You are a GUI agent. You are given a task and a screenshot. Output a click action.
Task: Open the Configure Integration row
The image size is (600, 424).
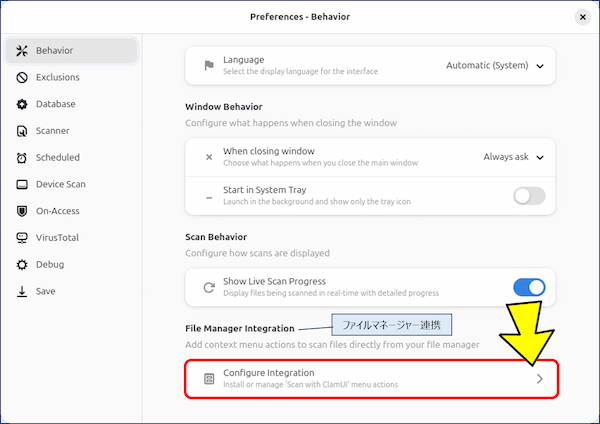click(370, 379)
